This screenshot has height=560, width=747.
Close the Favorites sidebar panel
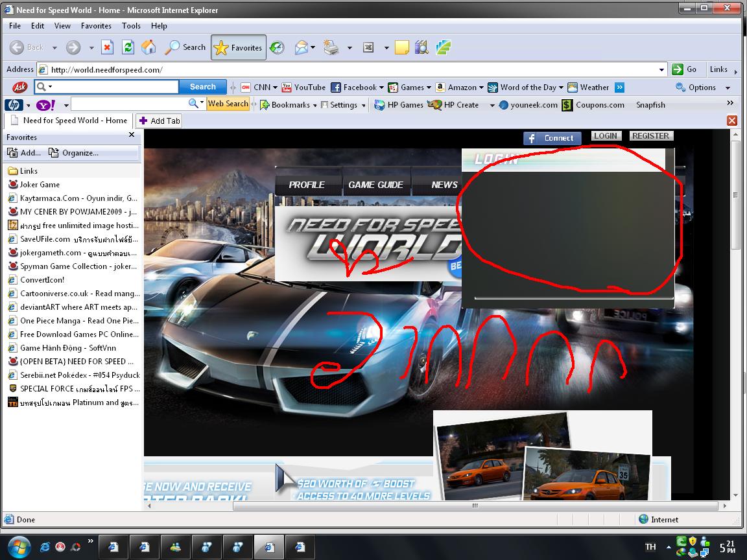click(132, 135)
